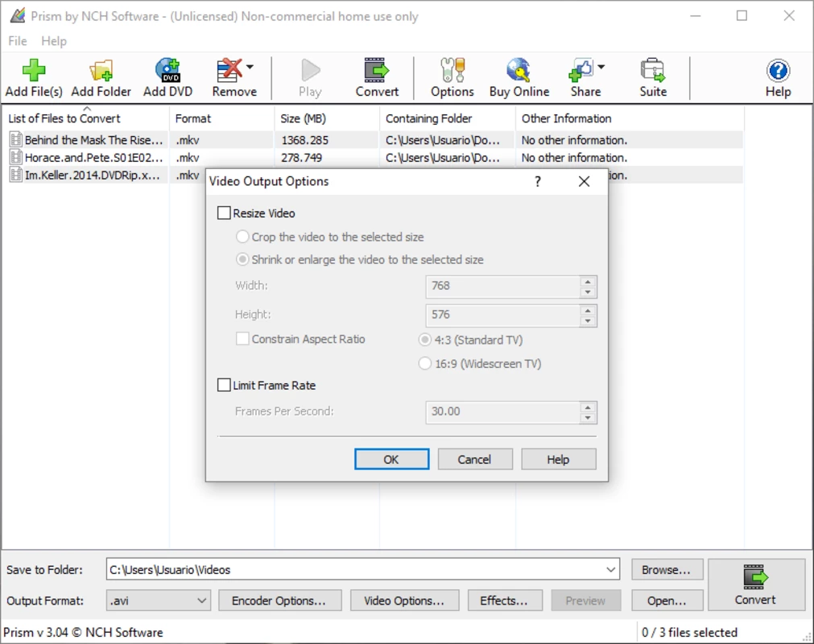Click the Video Options... button

404,601
